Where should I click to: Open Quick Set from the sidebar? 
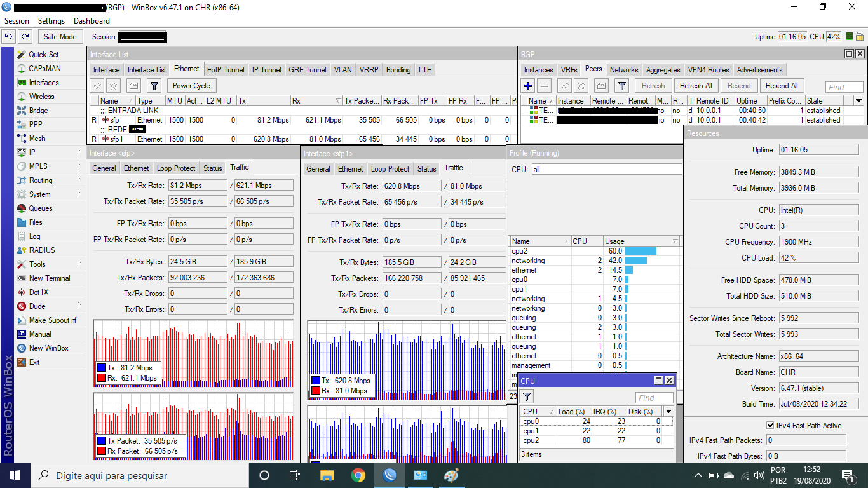(43, 55)
